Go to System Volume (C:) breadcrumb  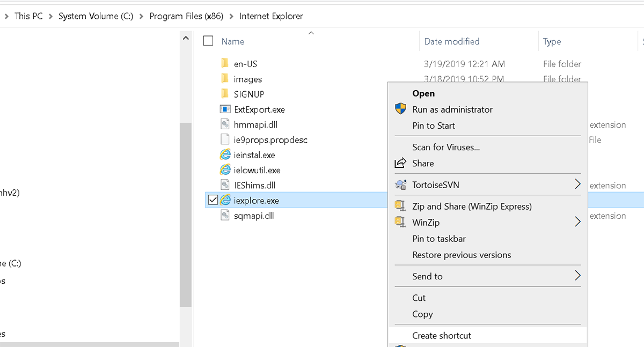[x=96, y=16]
